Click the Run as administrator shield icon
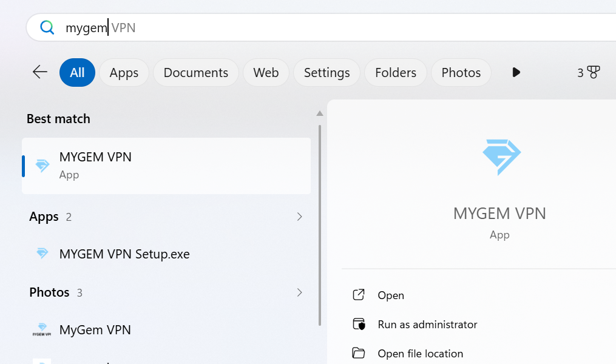Viewport: 616px width, 364px height. tap(359, 324)
